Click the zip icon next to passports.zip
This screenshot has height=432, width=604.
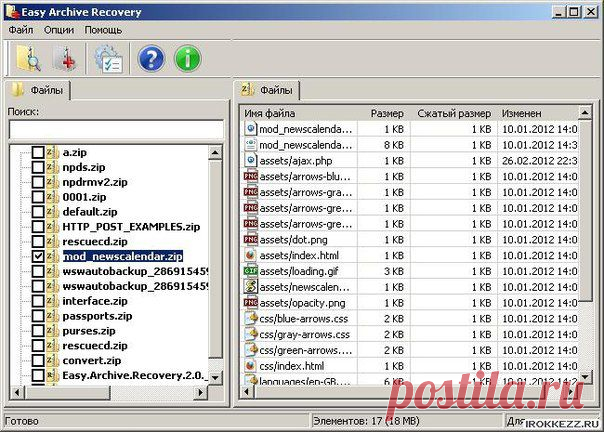(x=53, y=316)
